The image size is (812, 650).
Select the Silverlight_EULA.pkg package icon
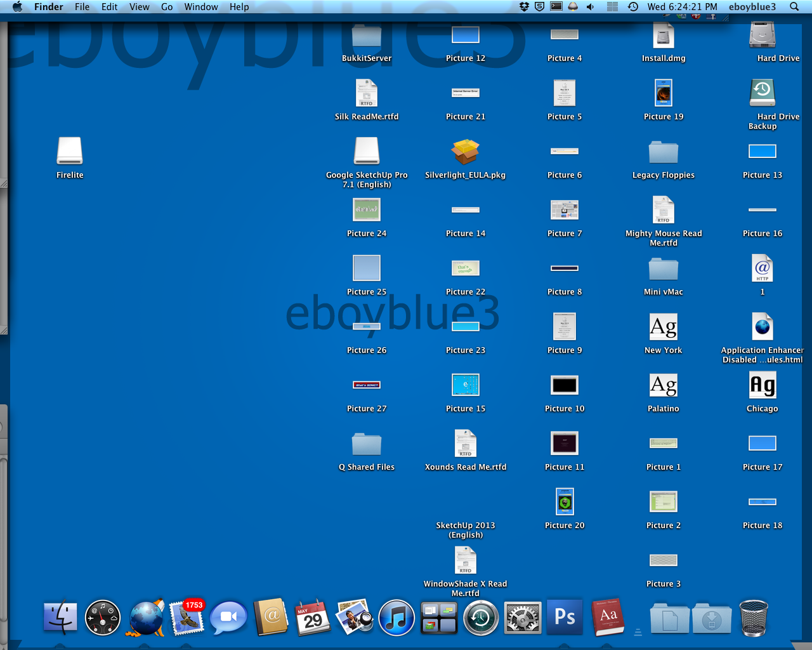pos(465,152)
